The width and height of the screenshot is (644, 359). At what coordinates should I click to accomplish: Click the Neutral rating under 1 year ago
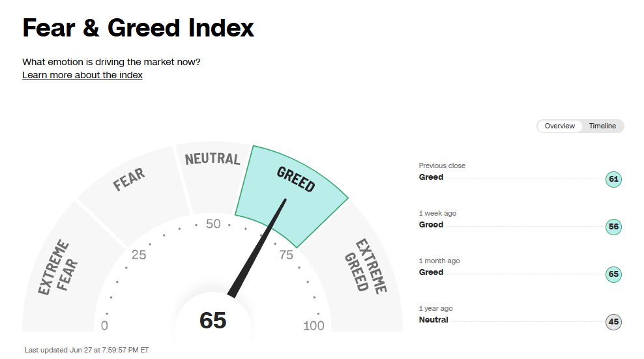pyautogui.click(x=433, y=320)
